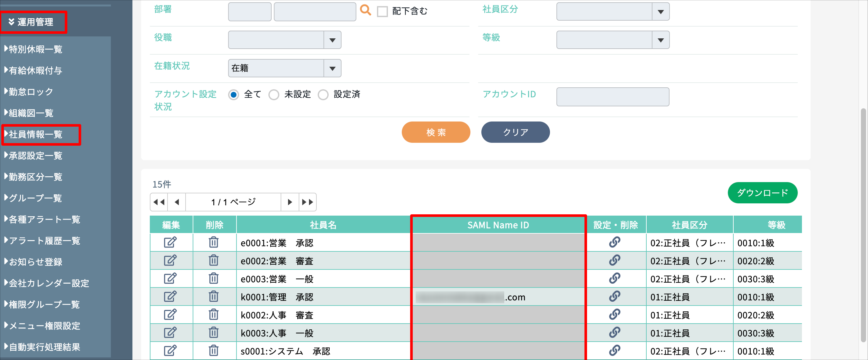Click edit icon for e0001 営業 承認

coord(170,242)
